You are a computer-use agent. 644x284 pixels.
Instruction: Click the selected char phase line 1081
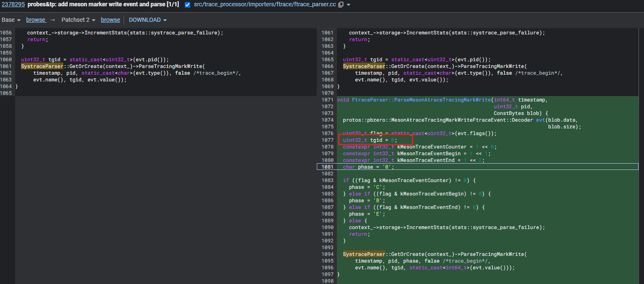click(x=369, y=167)
